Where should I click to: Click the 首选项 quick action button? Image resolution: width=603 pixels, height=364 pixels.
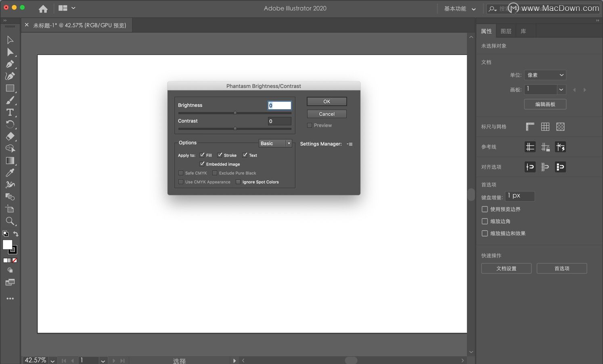562,268
